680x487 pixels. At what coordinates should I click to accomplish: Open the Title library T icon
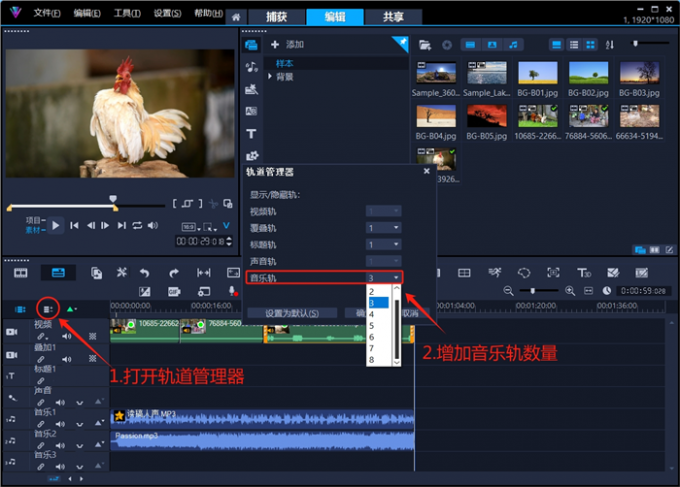click(251, 134)
